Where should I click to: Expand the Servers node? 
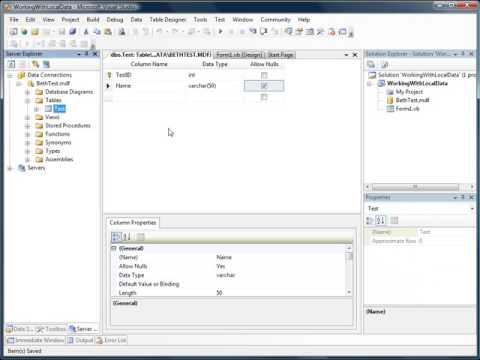tap(10, 168)
